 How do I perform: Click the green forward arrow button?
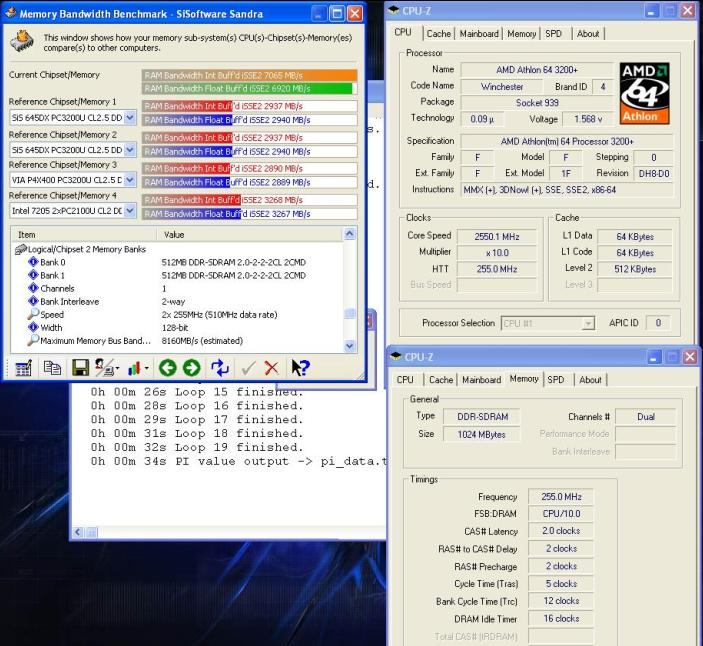[191, 368]
